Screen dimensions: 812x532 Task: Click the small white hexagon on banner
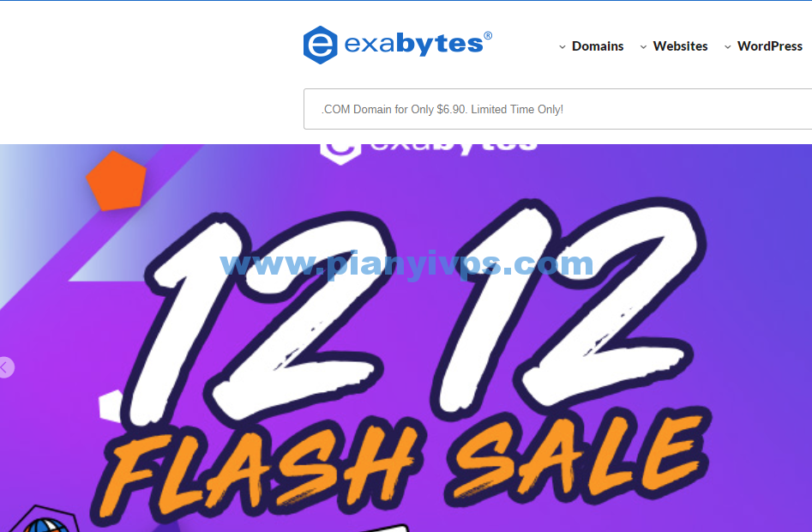(111, 406)
